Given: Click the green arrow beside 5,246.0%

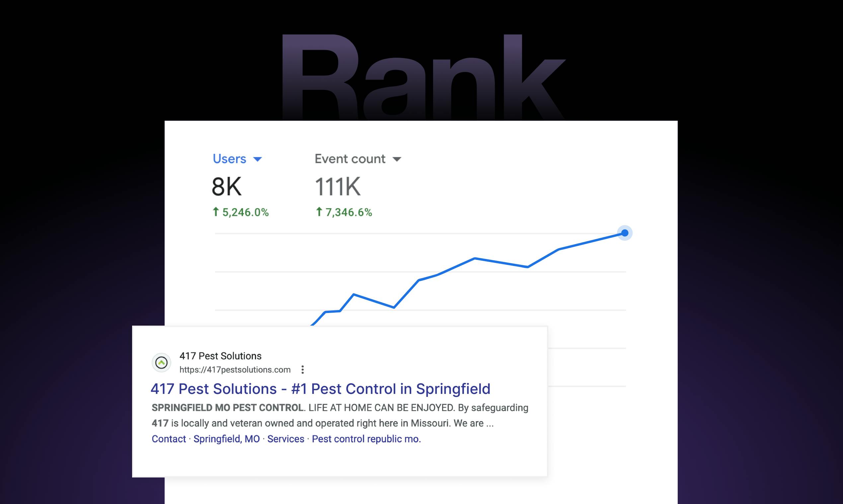Looking at the screenshot, I should (215, 212).
